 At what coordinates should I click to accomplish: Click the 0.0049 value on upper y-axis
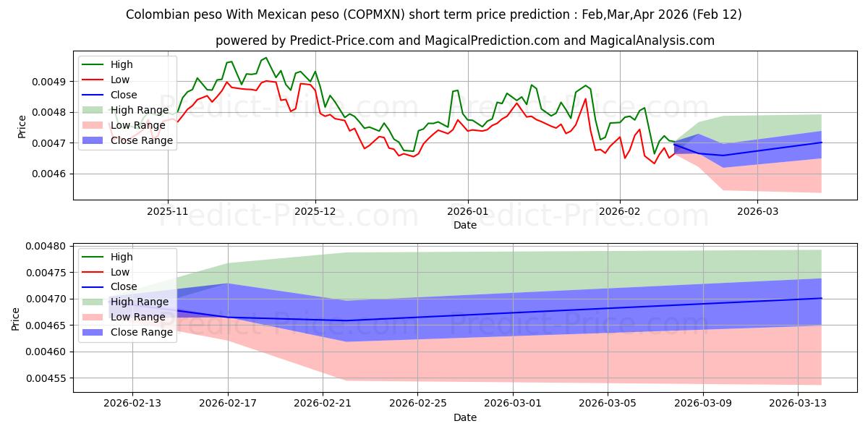tap(51, 82)
